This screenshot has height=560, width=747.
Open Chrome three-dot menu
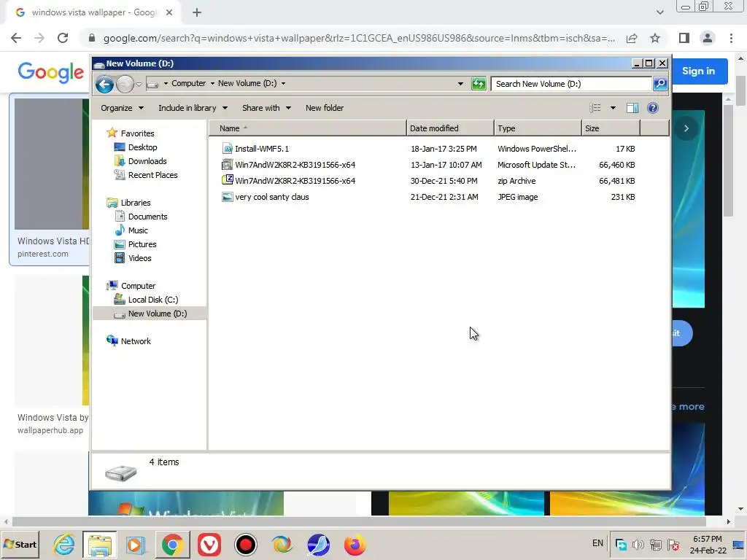point(731,38)
